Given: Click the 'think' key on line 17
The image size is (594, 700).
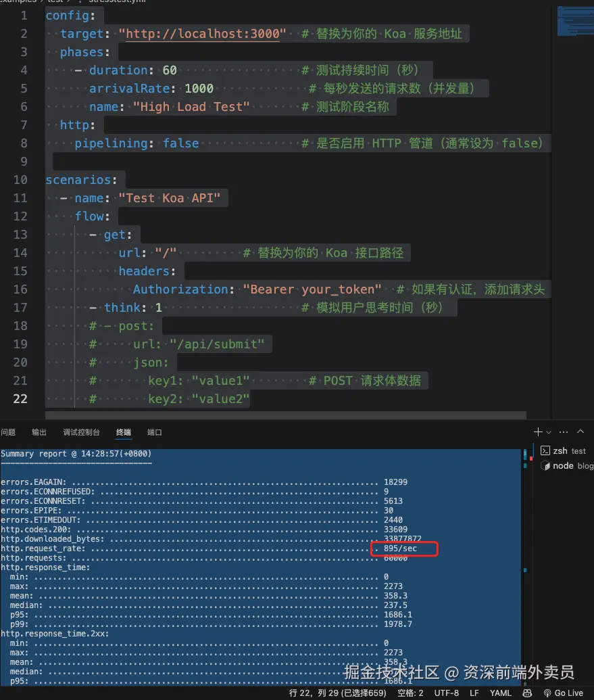Looking at the screenshot, I should pyautogui.click(x=122, y=308).
